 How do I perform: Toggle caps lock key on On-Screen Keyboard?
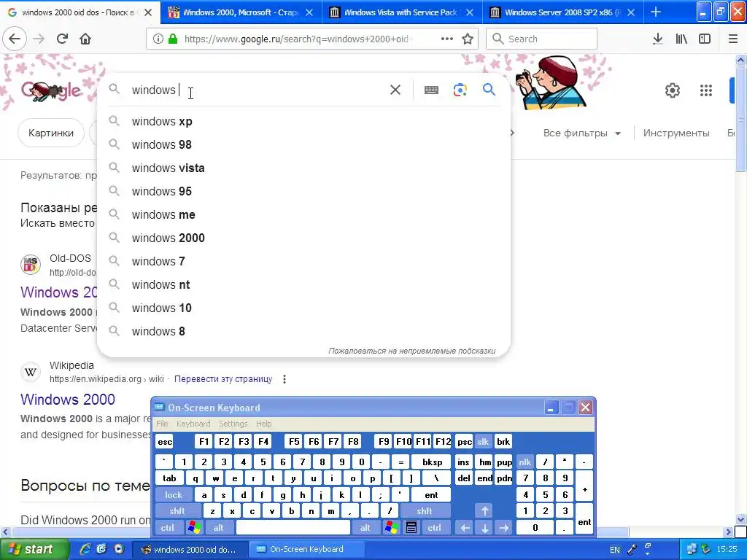pyautogui.click(x=174, y=495)
